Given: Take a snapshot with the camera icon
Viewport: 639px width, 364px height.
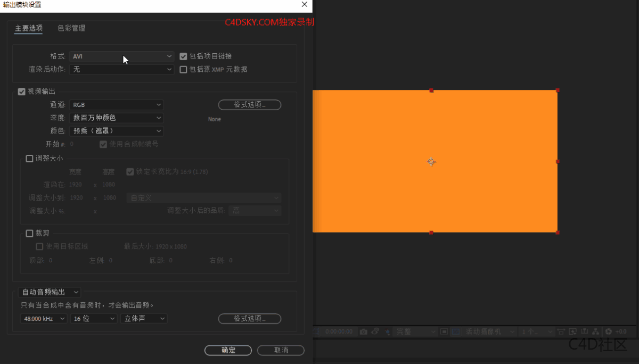Looking at the screenshot, I should click(364, 331).
